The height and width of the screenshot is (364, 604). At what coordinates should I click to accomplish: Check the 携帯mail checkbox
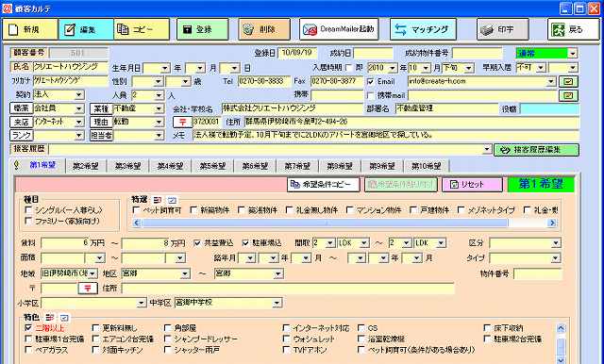(371, 95)
